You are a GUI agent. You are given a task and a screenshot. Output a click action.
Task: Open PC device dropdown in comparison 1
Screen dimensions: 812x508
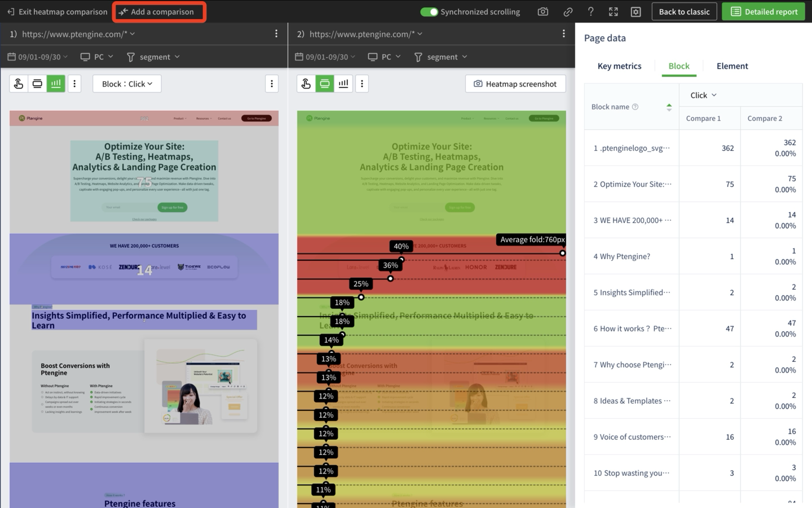coord(97,57)
